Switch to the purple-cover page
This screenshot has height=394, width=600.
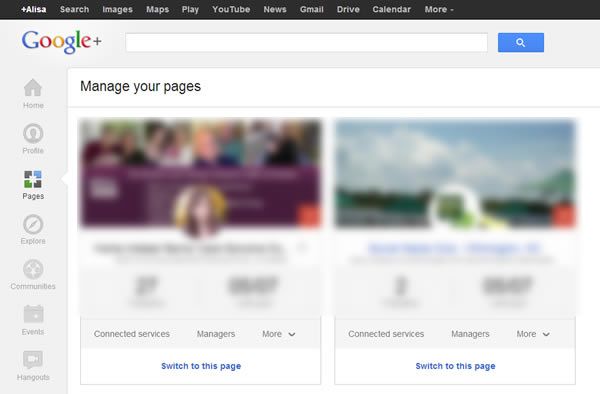coord(201,366)
